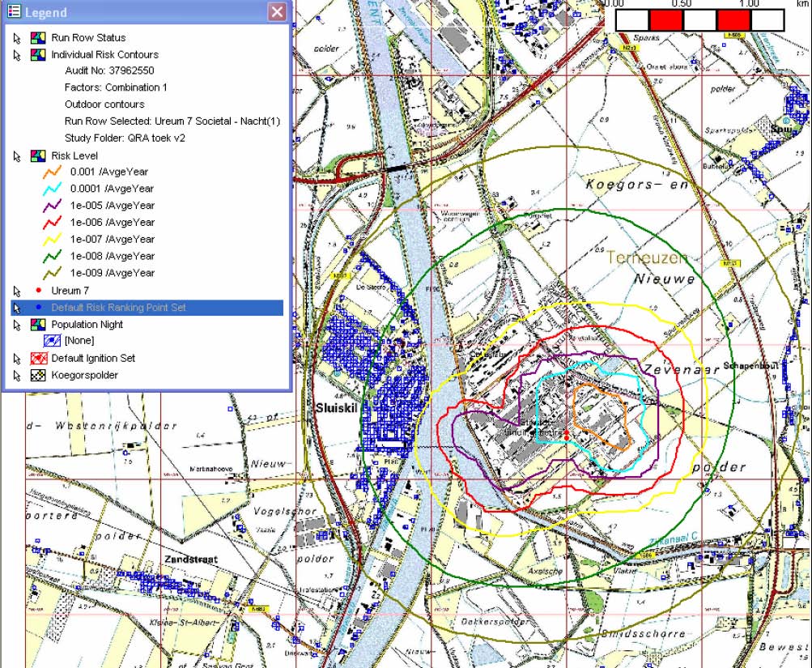Click the Outdoor contours text
Viewport: 812px width, 668px height.
104,104
